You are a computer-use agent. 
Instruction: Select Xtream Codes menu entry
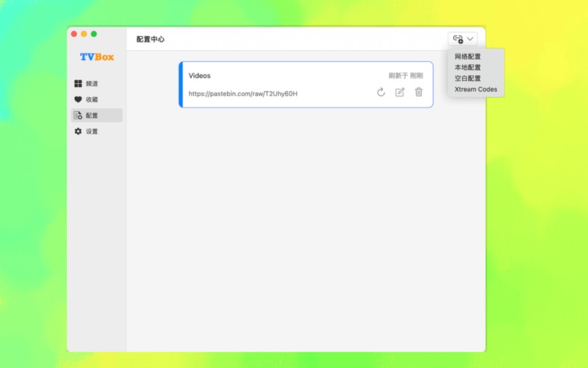point(476,89)
